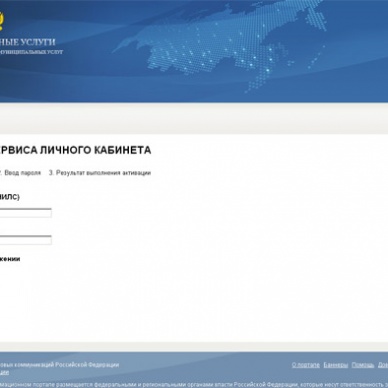The image size is (388, 388).
Task: Click the input field under the 'ИЛС)' label
Action: (25, 213)
